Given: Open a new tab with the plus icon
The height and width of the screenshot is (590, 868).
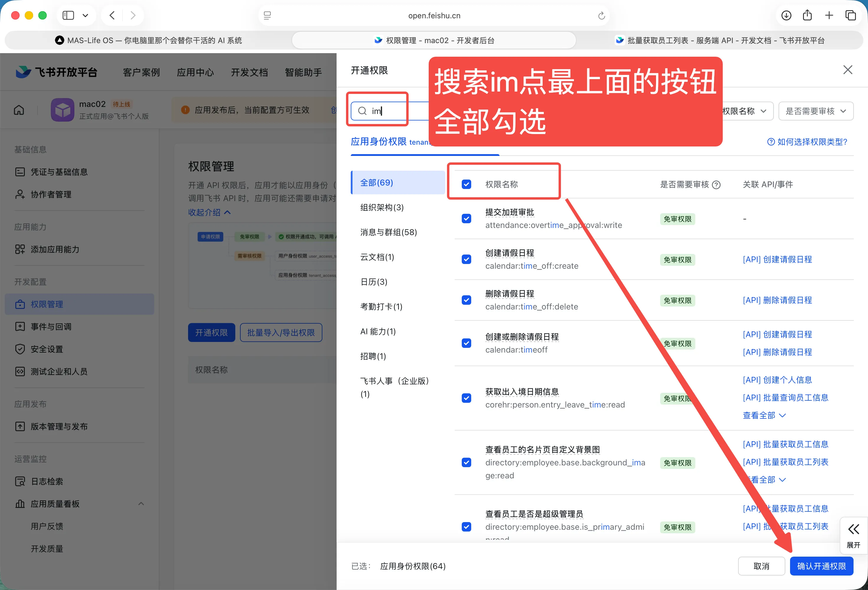Looking at the screenshot, I should tap(829, 15).
